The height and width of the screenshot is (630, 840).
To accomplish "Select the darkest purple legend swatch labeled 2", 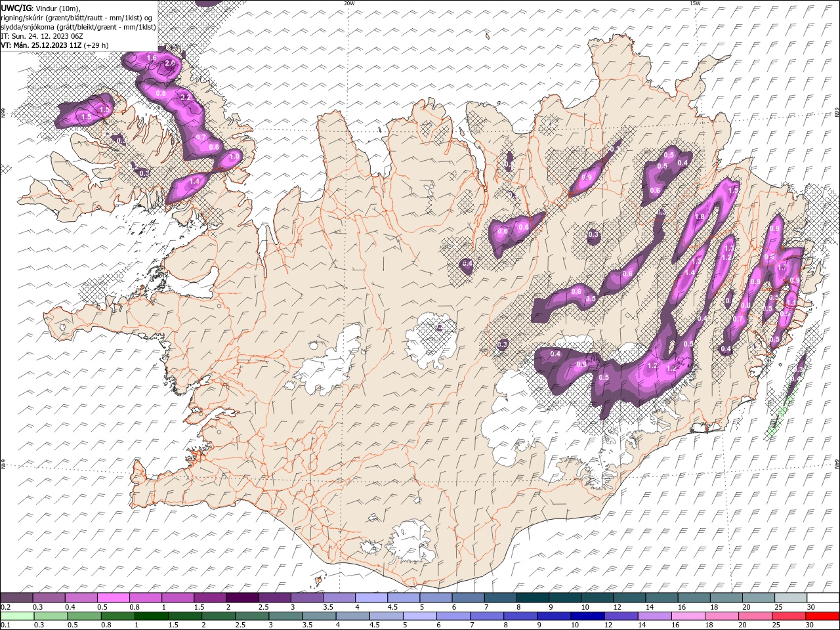I will click(x=241, y=598).
